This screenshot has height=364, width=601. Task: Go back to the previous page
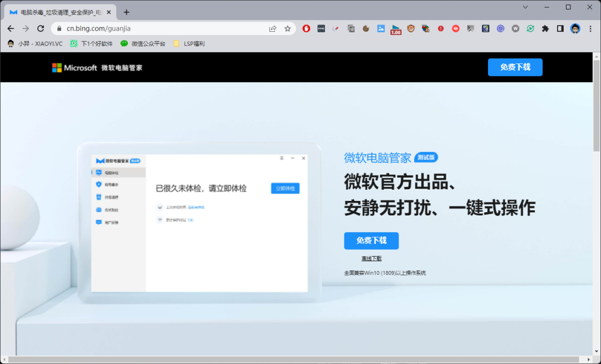click(x=11, y=28)
